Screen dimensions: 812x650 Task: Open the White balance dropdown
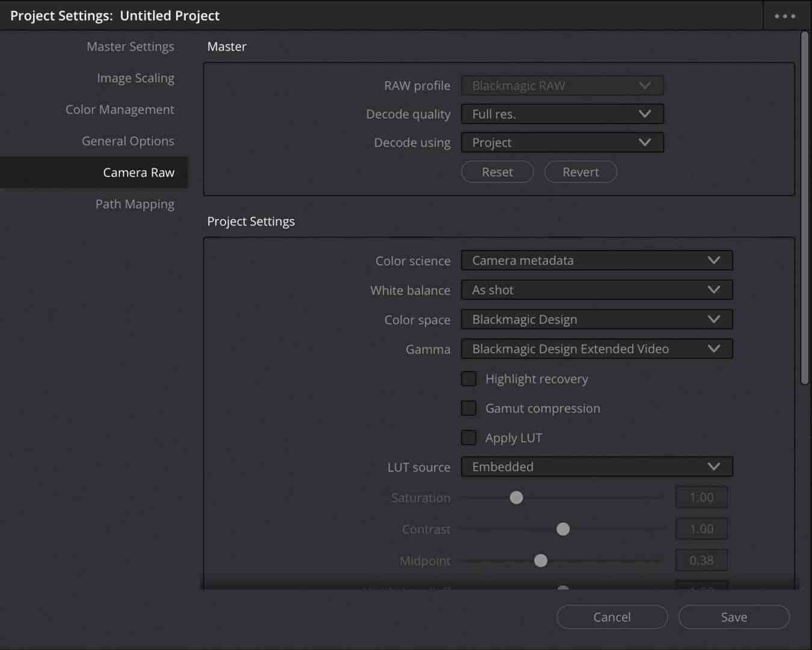[x=596, y=289]
